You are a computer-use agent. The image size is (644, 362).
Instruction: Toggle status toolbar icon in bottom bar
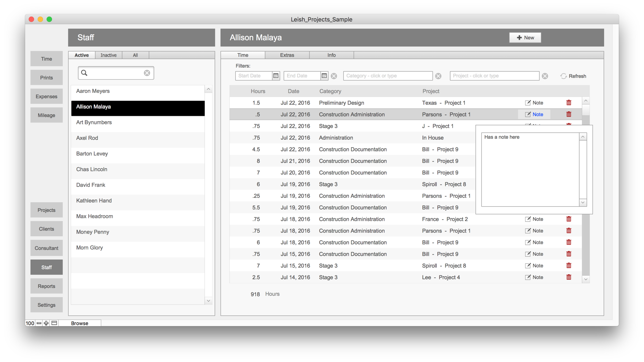point(54,323)
